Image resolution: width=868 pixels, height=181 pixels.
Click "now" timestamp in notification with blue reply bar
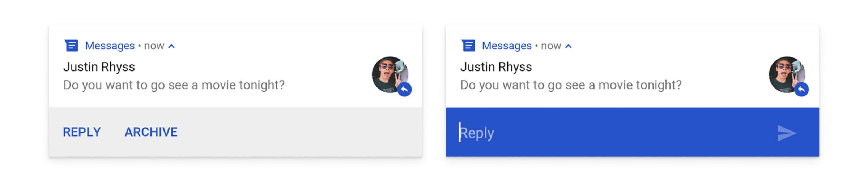pyautogui.click(x=551, y=46)
